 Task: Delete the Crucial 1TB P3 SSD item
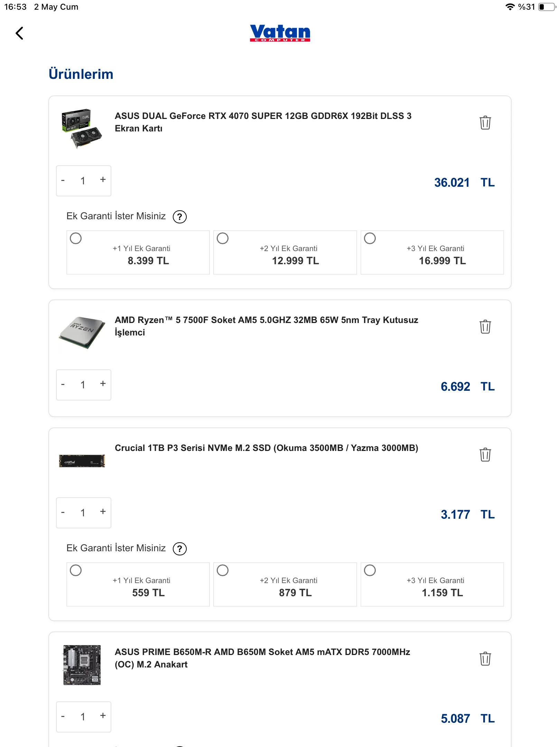[x=485, y=455]
